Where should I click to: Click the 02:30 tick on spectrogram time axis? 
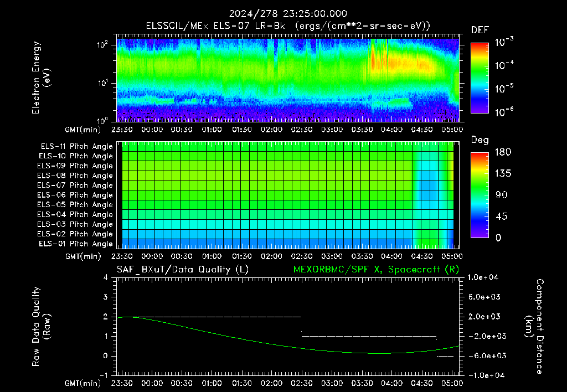[x=302, y=130]
